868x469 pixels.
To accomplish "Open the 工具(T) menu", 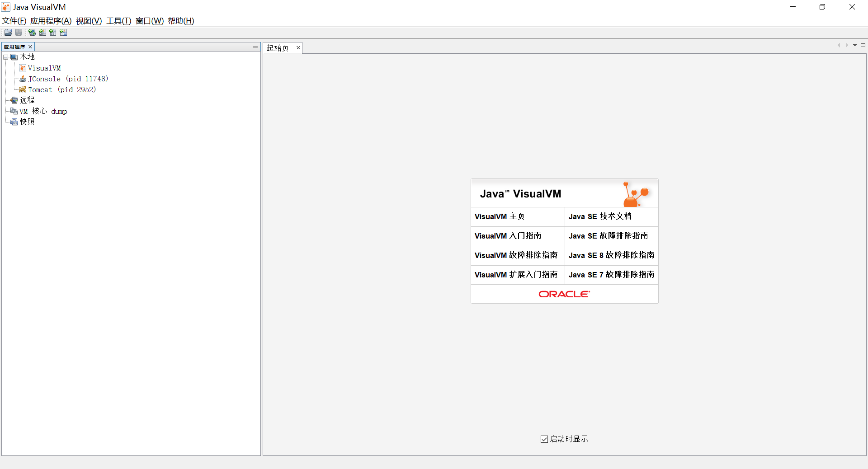I will (x=119, y=21).
